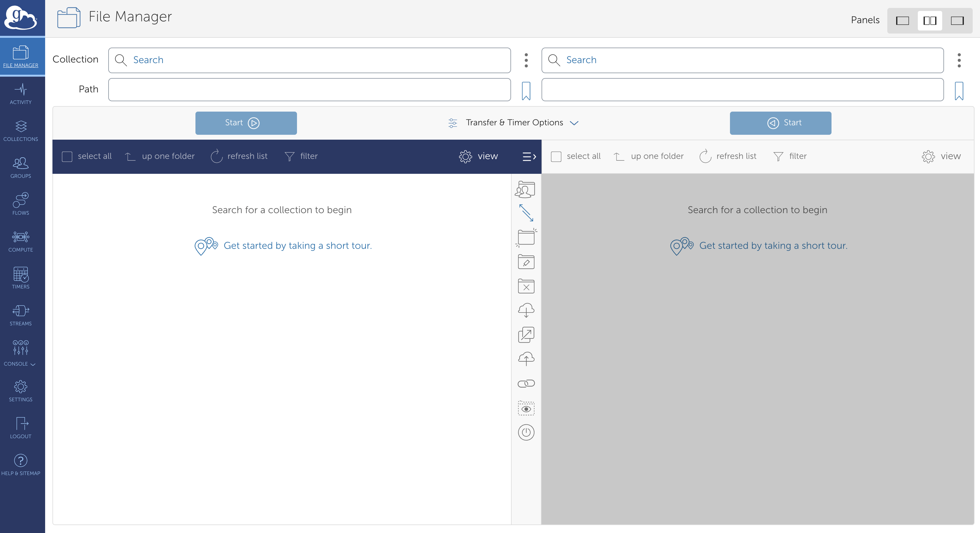Click the share/permissions icon in the center toolbar

click(x=526, y=189)
